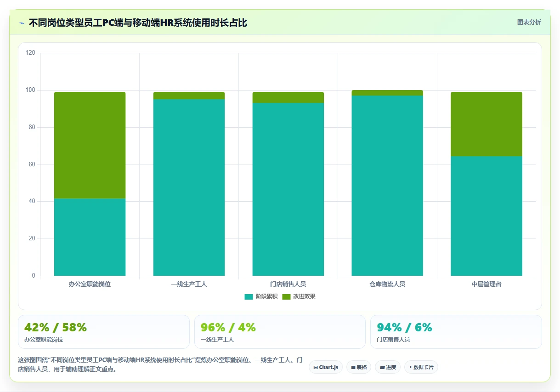
Task: Click the y-axis value 60
Action: point(32,165)
